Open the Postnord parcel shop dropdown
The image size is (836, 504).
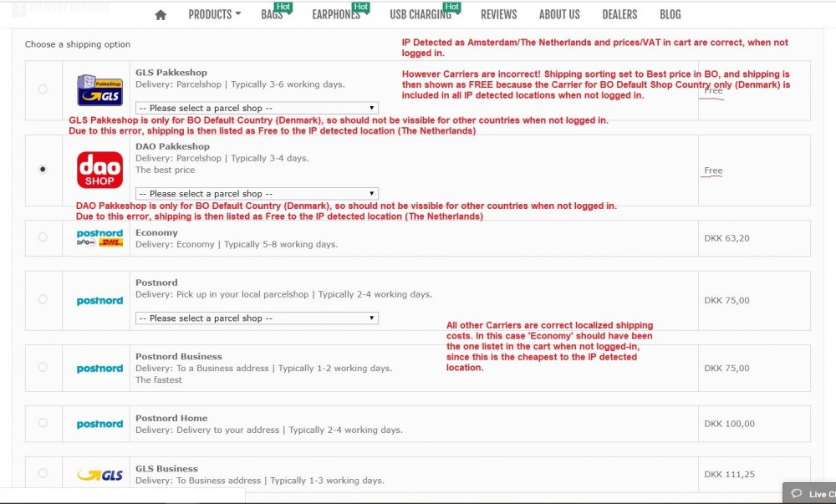[257, 318]
